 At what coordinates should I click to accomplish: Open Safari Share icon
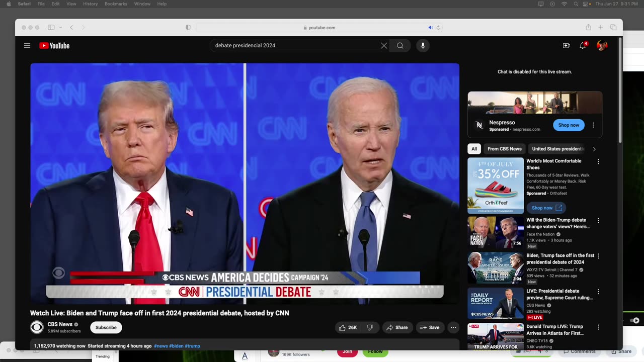pos(588,28)
